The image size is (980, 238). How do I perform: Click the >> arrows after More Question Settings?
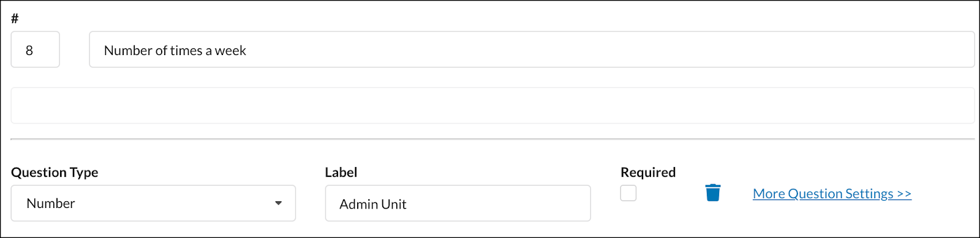click(x=904, y=194)
